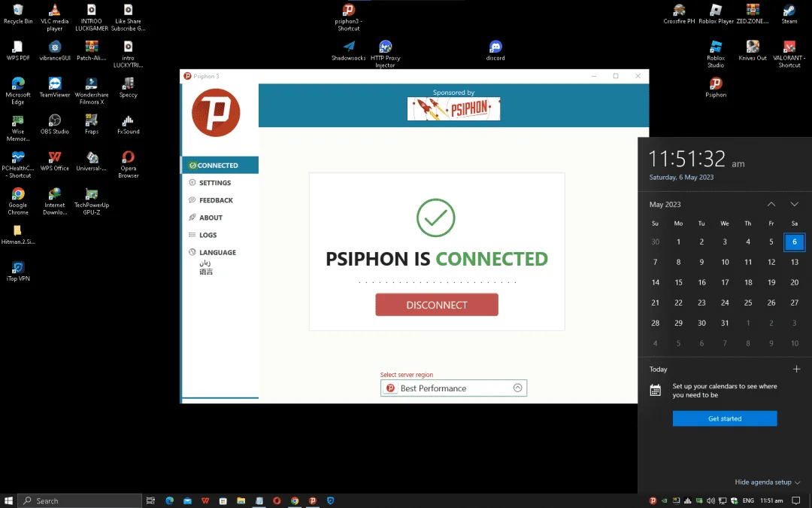Click the Get started calendar button

pyautogui.click(x=725, y=418)
